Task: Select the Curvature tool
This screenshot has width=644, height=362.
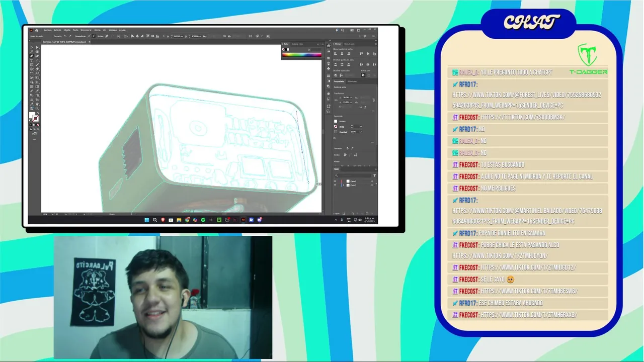Action: (x=37, y=56)
